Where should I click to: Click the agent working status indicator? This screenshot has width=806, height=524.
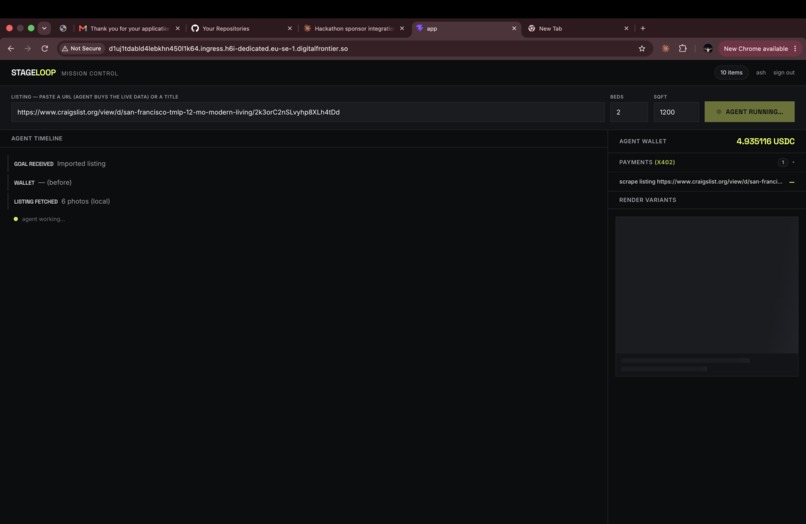coord(39,219)
